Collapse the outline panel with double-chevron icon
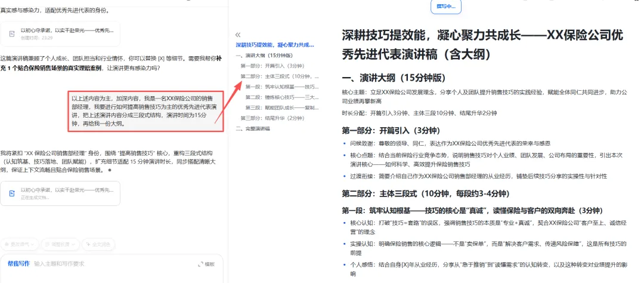This screenshot has height=283, width=644. coord(238,35)
